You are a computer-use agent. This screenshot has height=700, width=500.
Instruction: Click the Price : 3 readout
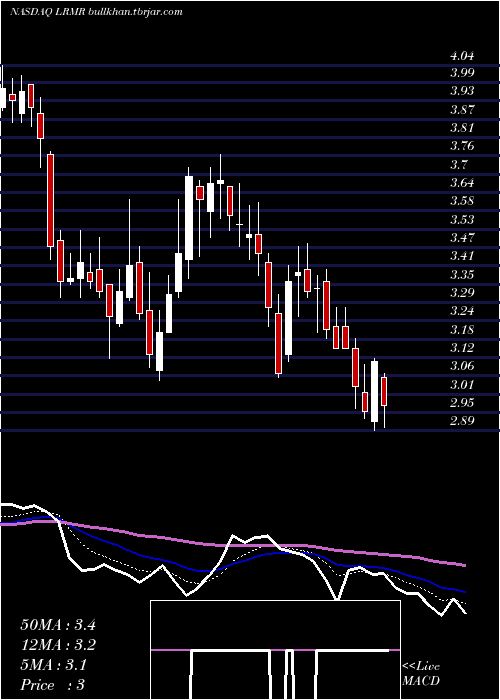[x=53, y=684]
